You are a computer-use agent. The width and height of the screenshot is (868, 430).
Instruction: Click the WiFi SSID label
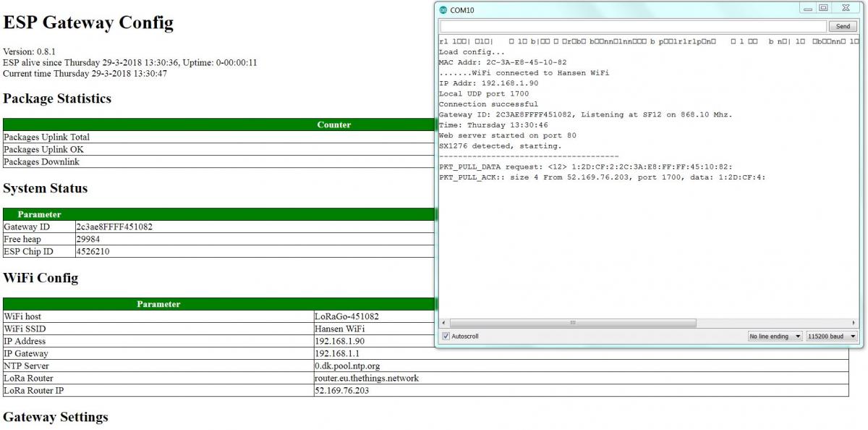(24, 329)
